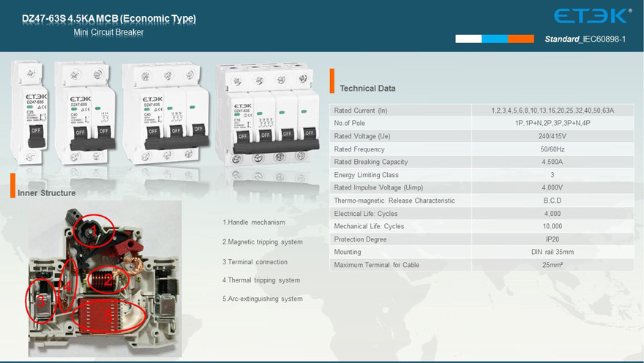Click the 'Maximum Terminal for Cable' label
Viewport: 644px width, 363px height.
[377, 265]
